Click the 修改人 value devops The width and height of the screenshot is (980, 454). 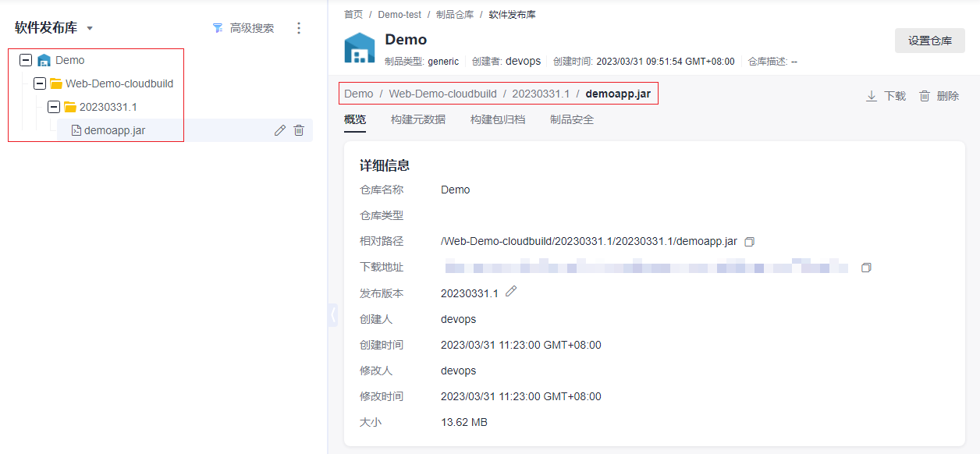[459, 371]
